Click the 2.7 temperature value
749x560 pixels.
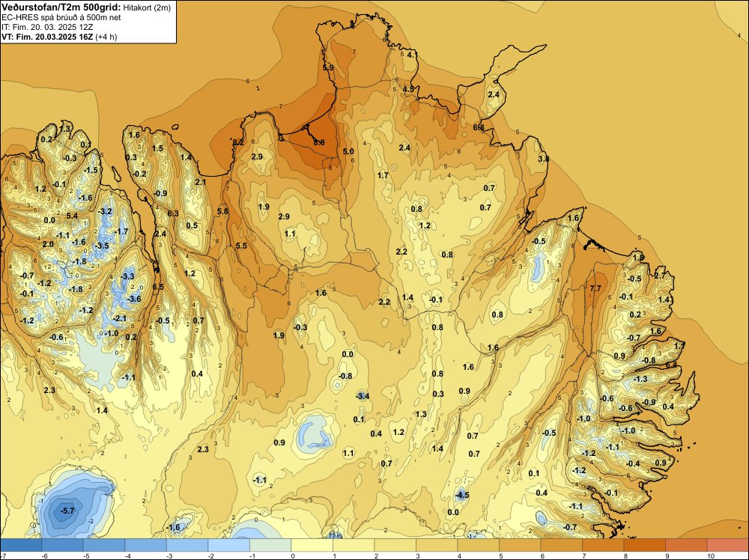tap(660, 276)
